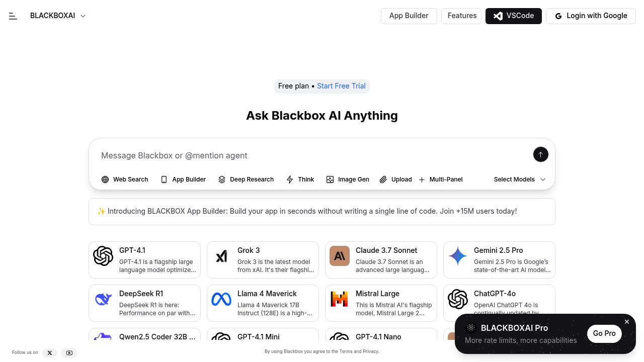The image size is (644, 362).
Task: Click the VSCode extension button
Action: pyautogui.click(x=513, y=16)
